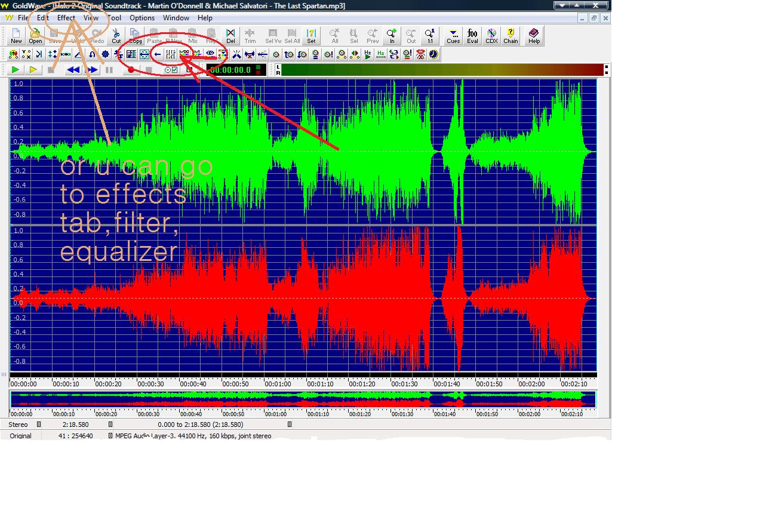The image size is (778, 532).
Task: Open the Cues points button
Action: click(x=453, y=36)
